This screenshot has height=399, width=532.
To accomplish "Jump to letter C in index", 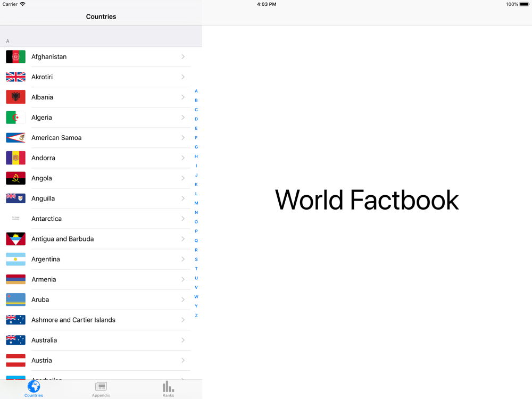I will click(x=196, y=110).
